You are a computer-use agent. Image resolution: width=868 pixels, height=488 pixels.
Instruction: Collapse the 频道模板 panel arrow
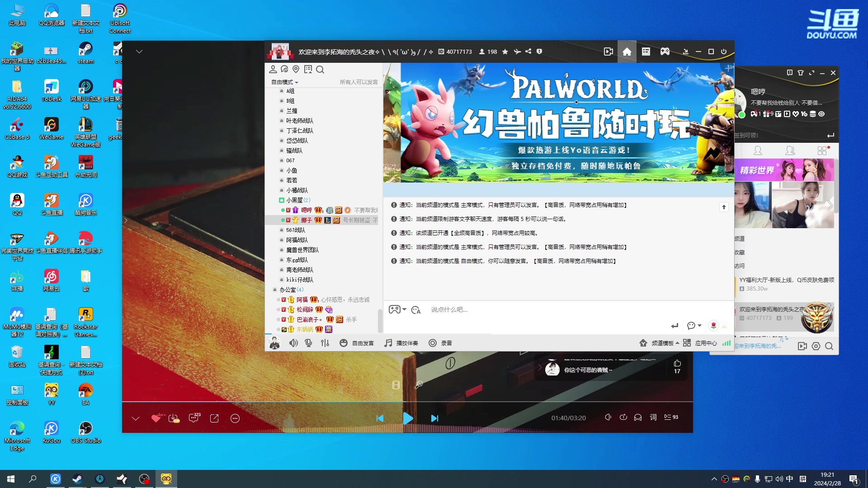678,343
